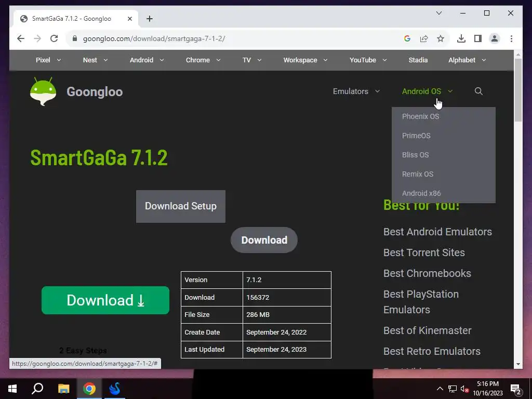Viewport: 532px width, 399px height.
Task: Toggle the Chrome side panel
Action: 478,38
